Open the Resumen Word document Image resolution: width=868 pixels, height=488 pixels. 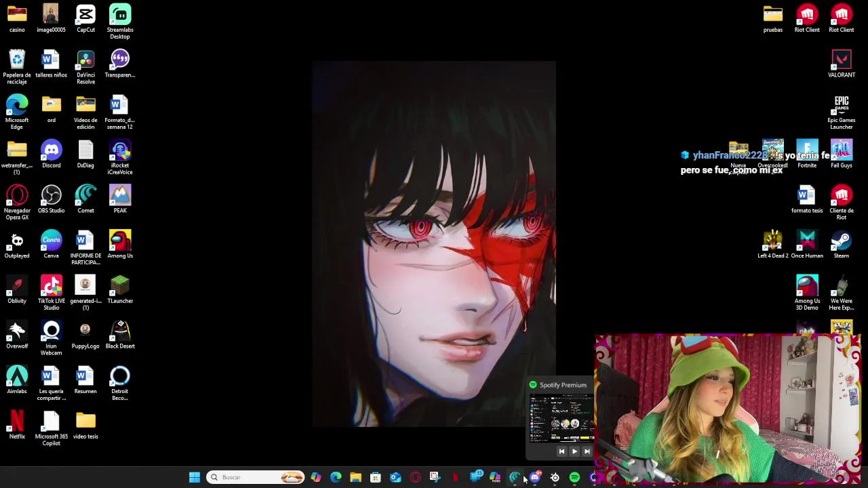[85, 380]
